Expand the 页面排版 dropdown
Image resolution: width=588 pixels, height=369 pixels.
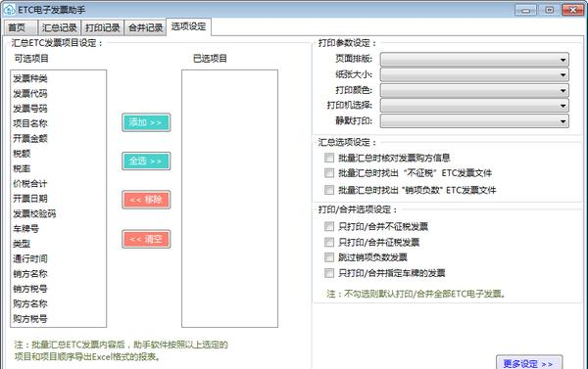(474, 59)
